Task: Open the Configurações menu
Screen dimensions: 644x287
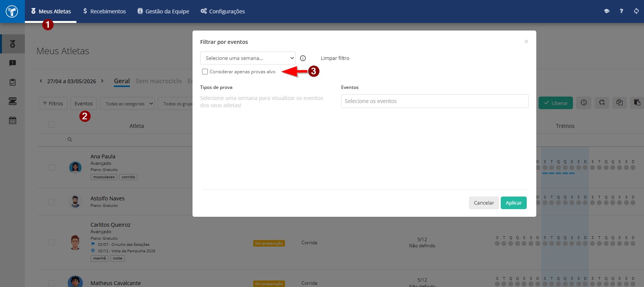Action: [223, 11]
